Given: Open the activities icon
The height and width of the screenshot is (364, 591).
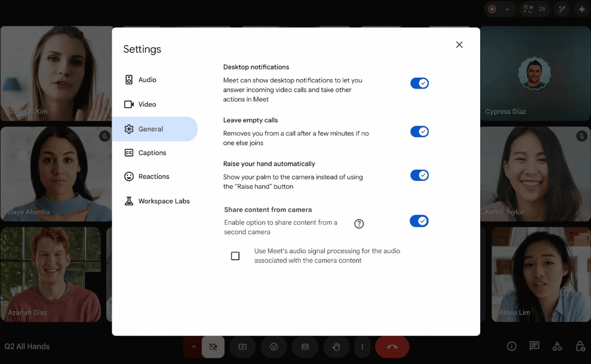Looking at the screenshot, I should pos(557,347).
